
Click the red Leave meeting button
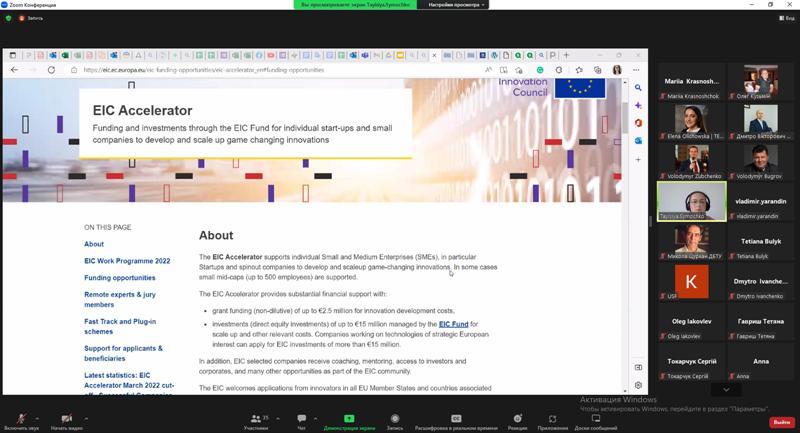(x=782, y=422)
